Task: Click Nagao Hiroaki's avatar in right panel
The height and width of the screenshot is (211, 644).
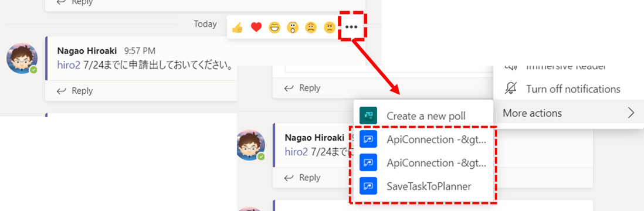Action: point(250,145)
